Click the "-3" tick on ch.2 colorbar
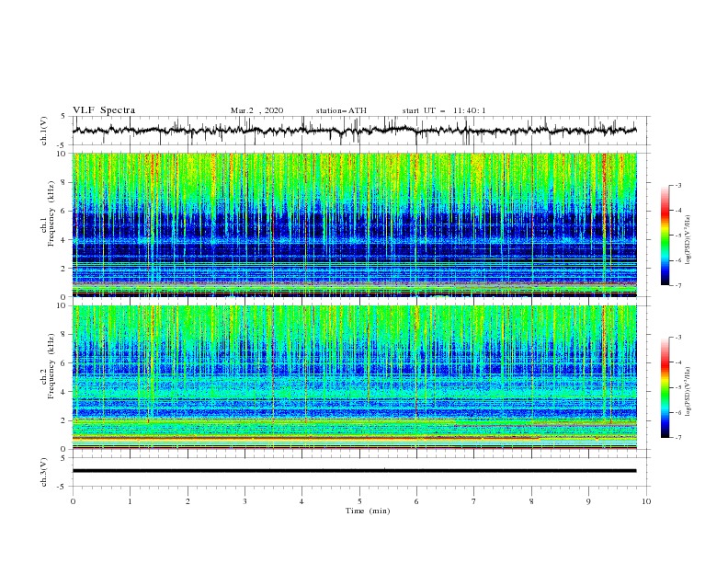This screenshot has width=728, height=563. coord(677,338)
